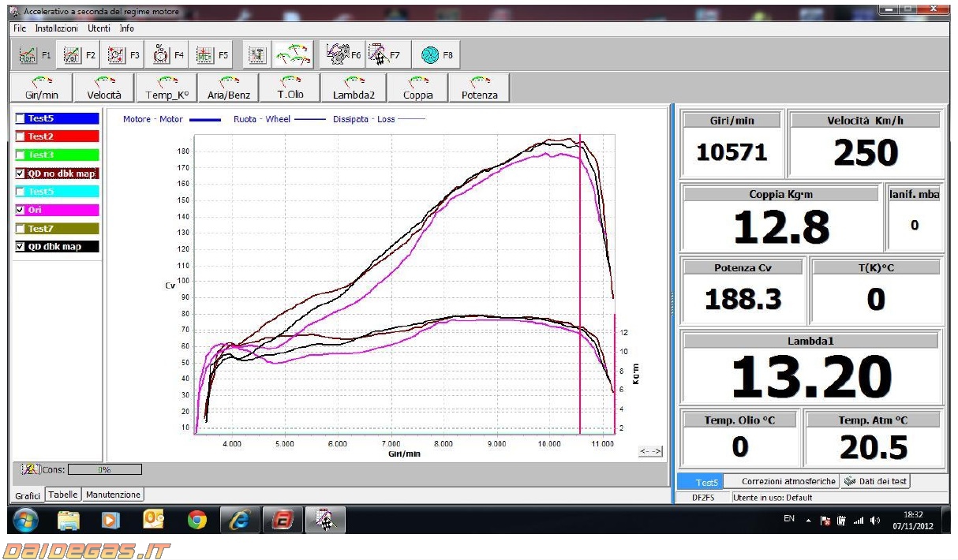The width and height of the screenshot is (958, 560).
Task: Enable the Test7 curve checkbox
Action: (x=21, y=228)
